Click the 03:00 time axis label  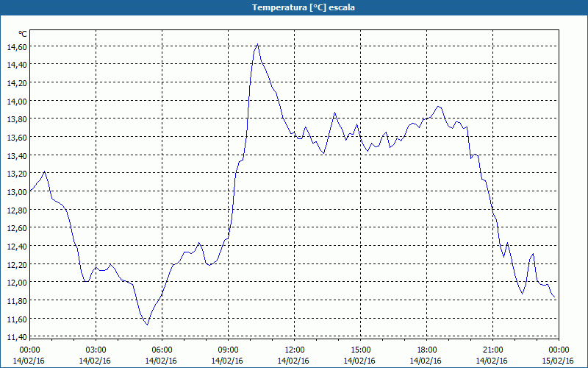(96, 350)
